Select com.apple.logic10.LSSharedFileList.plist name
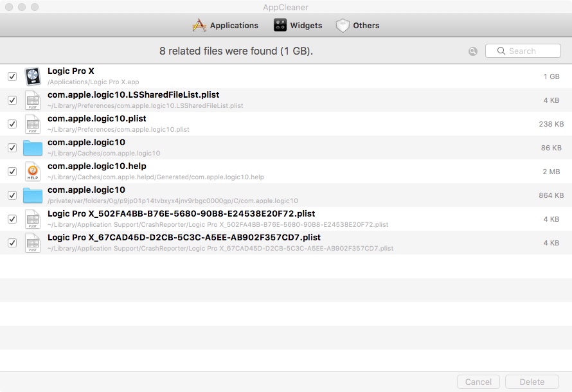 [x=133, y=95]
